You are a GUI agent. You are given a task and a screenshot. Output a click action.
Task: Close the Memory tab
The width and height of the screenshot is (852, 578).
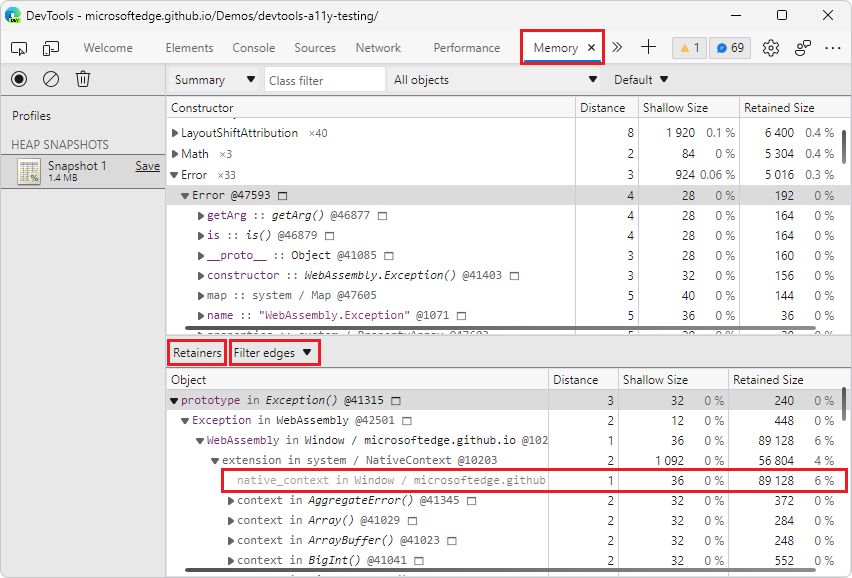[x=592, y=48]
